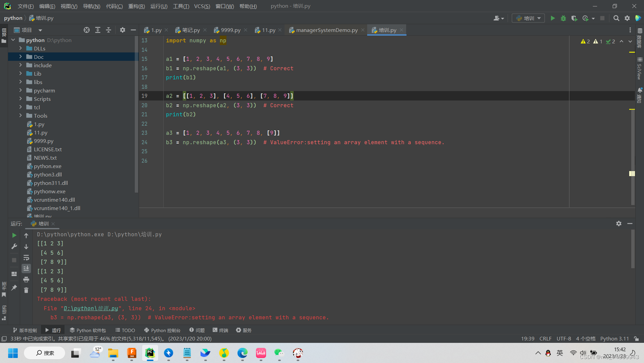This screenshot has width=644, height=363.
Task: Open Search Everywhere magnifier icon
Action: pyautogui.click(x=616, y=18)
